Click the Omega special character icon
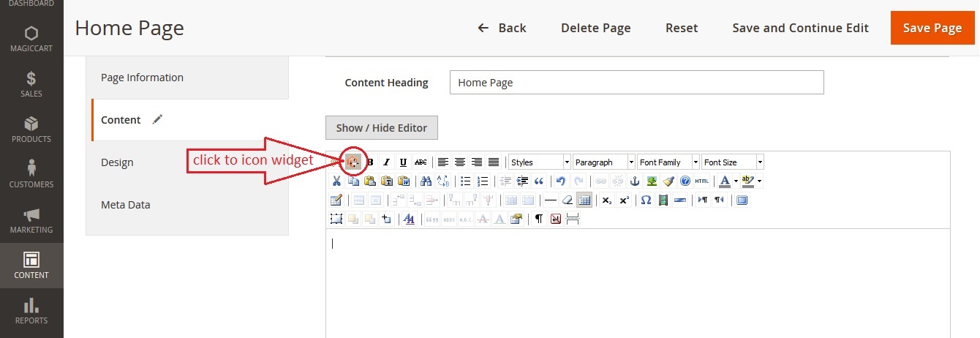Screen dimensions: 980x338 tap(645, 200)
